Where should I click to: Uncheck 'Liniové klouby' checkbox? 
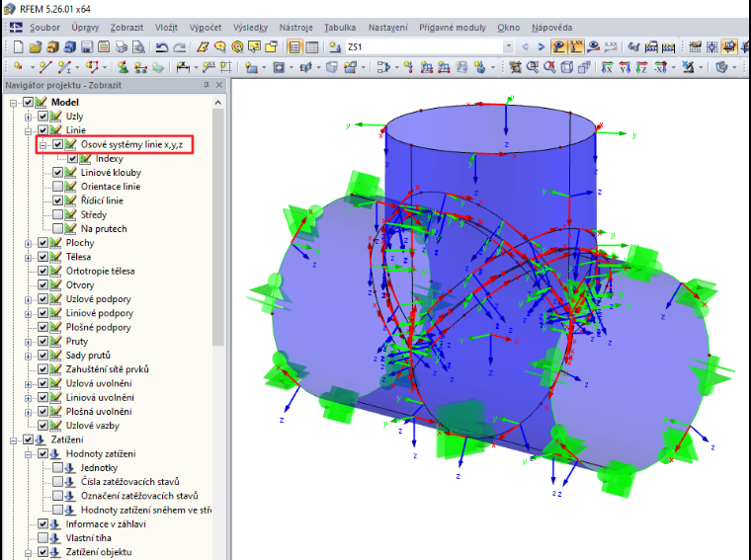click(58, 172)
